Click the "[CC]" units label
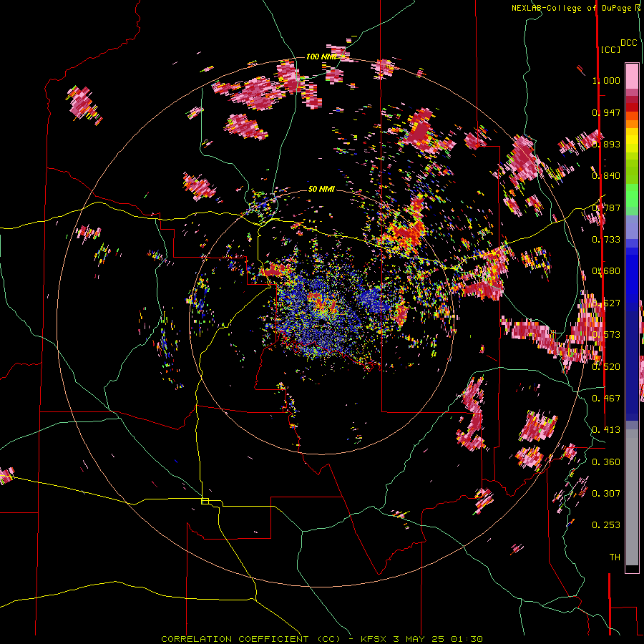This screenshot has width=644, height=644. (x=610, y=49)
